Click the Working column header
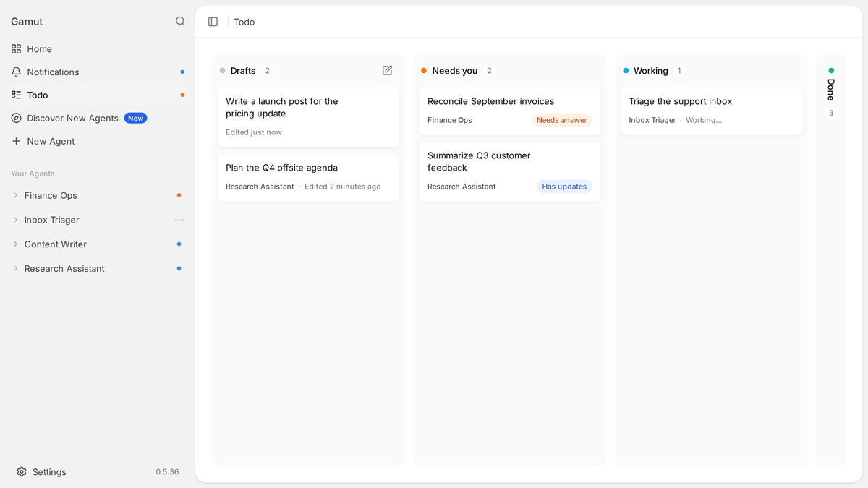 [x=651, y=71]
